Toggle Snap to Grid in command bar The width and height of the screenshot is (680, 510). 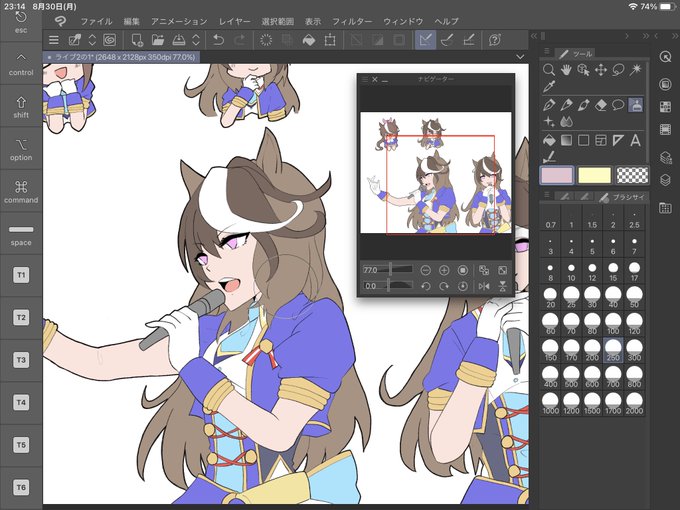(x=469, y=40)
